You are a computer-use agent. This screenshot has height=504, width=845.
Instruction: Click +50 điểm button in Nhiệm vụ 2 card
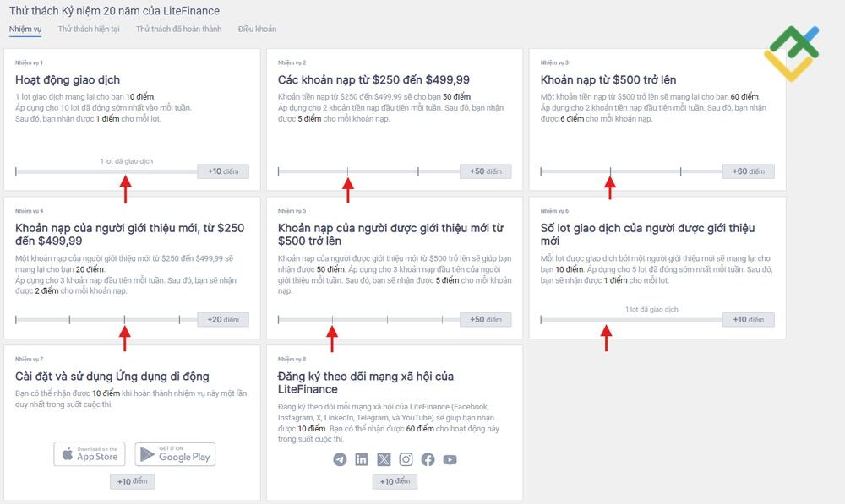(486, 171)
